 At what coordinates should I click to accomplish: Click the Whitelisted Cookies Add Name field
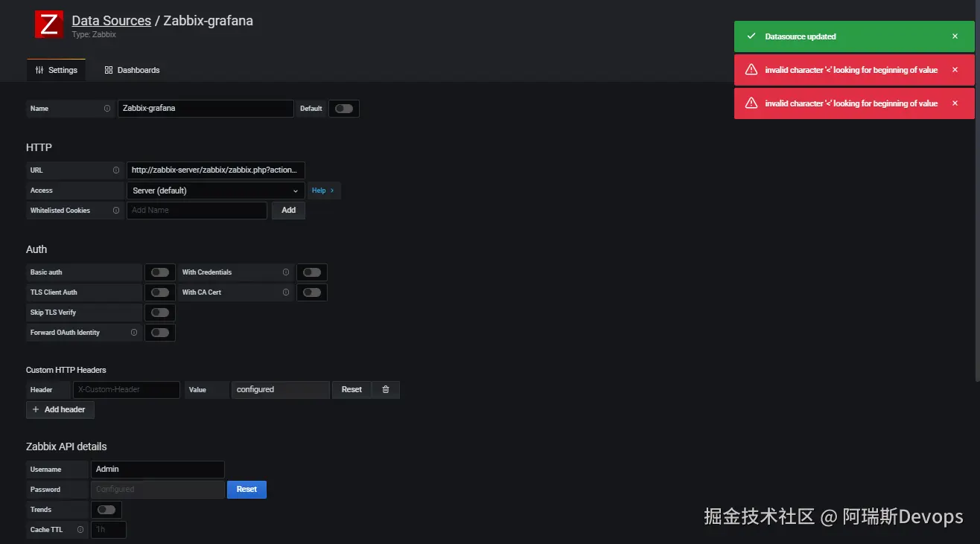pos(197,211)
